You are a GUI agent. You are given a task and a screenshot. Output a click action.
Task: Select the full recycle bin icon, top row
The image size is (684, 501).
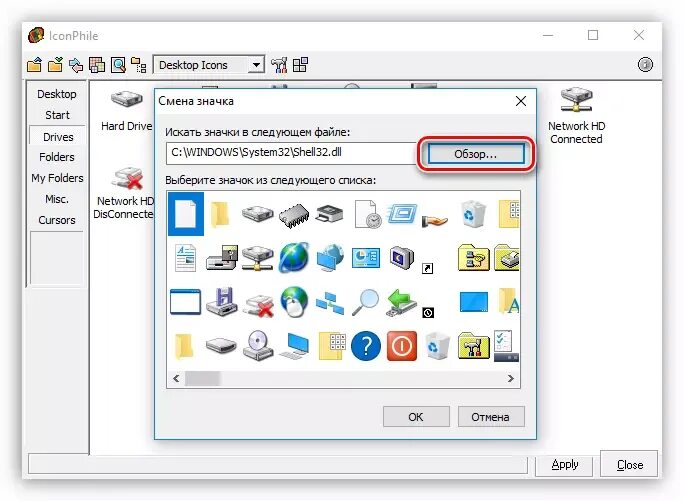[473, 214]
